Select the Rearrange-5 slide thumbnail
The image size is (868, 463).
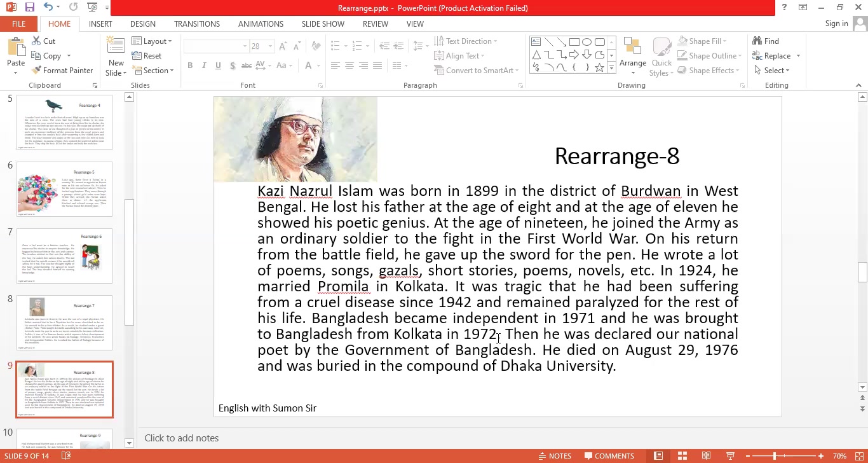tap(64, 189)
